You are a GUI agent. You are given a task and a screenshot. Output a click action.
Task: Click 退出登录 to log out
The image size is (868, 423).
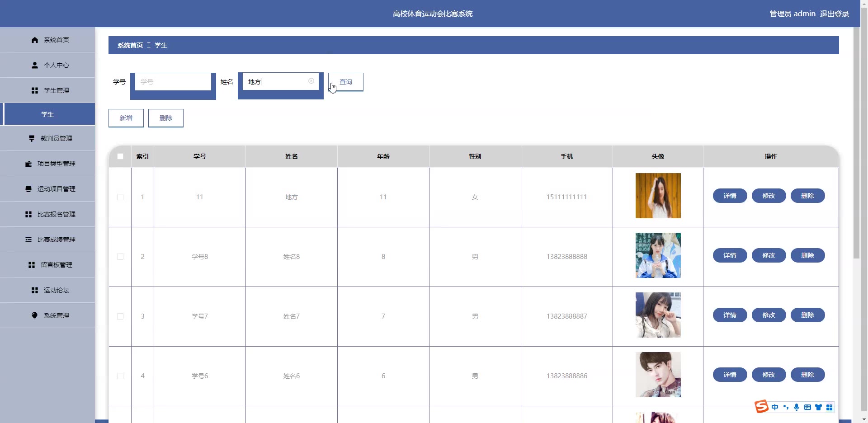835,14
